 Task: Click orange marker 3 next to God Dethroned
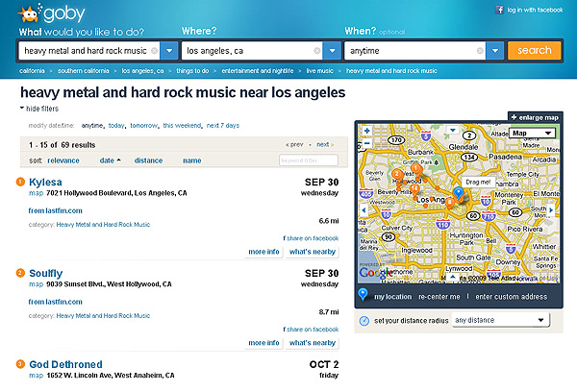tap(20, 364)
